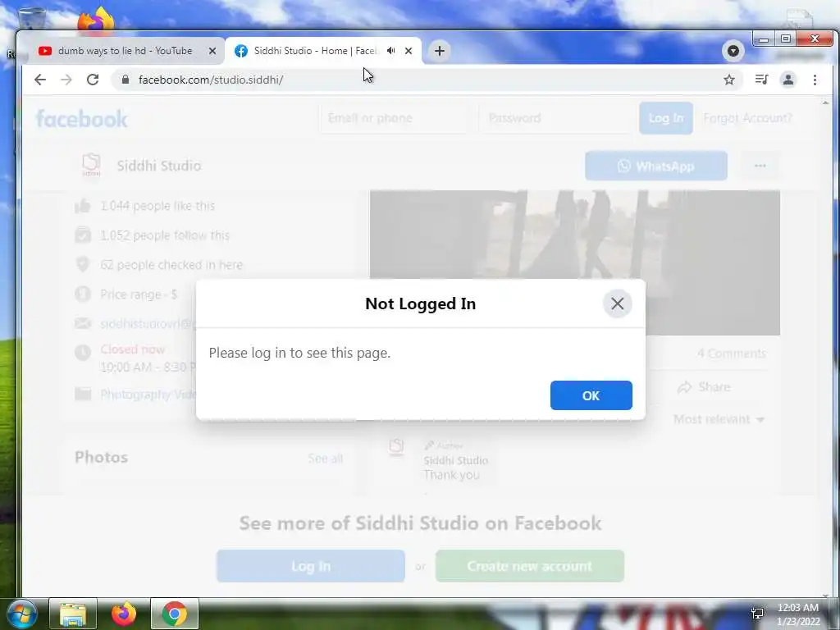
Task: Open the Photography Videography category link
Action: pyautogui.click(x=148, y=395)
